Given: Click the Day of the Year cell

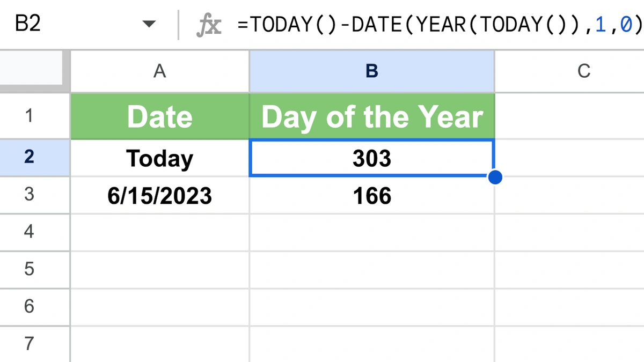Looking at the screenshot, I should (371, 116).
